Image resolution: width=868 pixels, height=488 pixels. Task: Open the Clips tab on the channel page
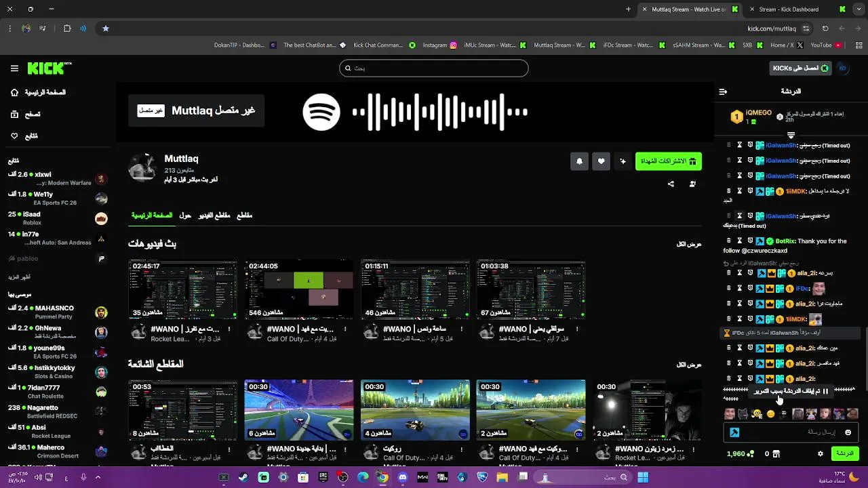(244, 216)
